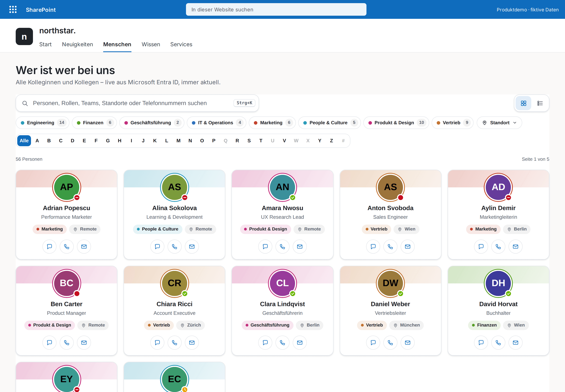Image resolution: width=565 pixels, height=392 pixels.
Task: Open Anton Svoboda's AS avatar
Action: [x=390, y=187]
